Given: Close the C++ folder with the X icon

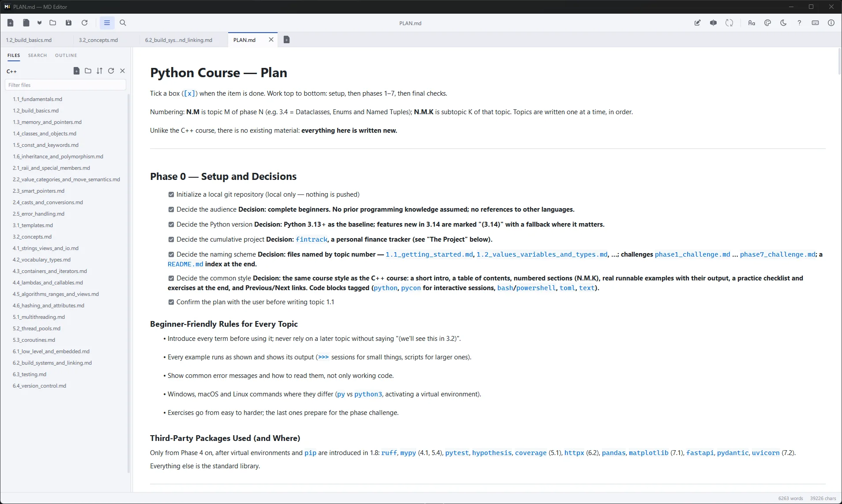Looking at the screenshot, I should [123, 71].
